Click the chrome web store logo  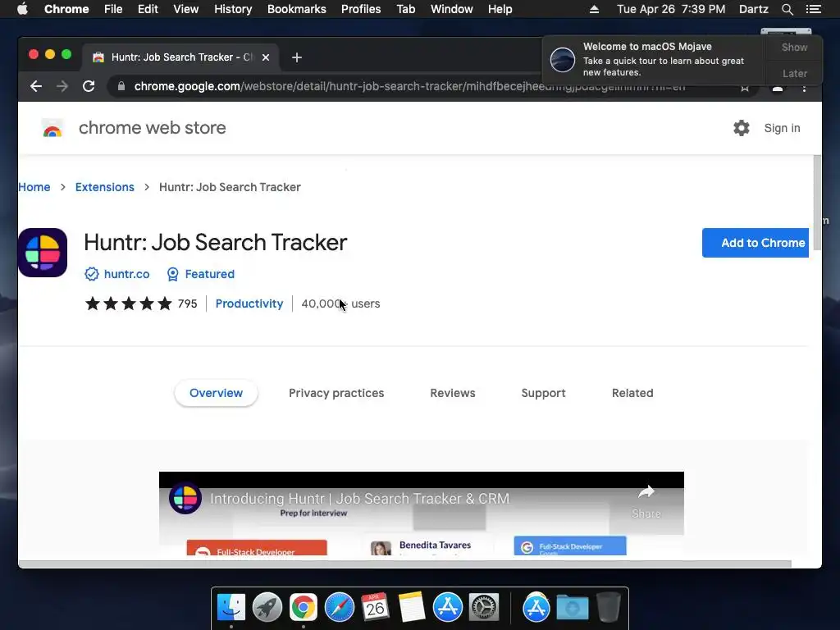click(52, 129)
